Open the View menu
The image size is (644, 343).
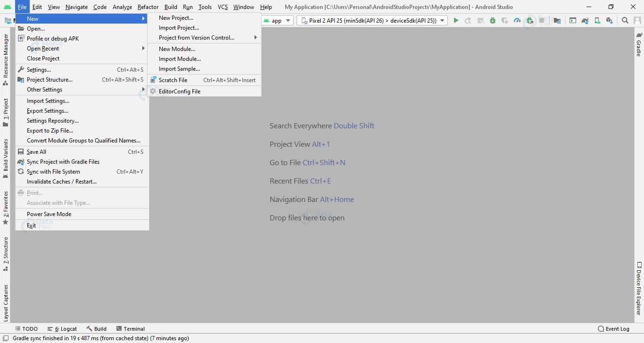click(54, 7)
